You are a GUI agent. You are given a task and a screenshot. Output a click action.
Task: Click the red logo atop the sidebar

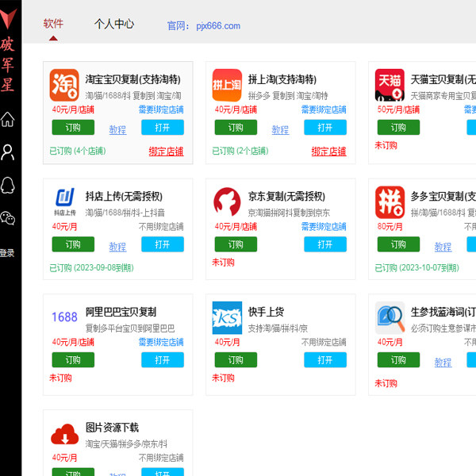(8, 19)
